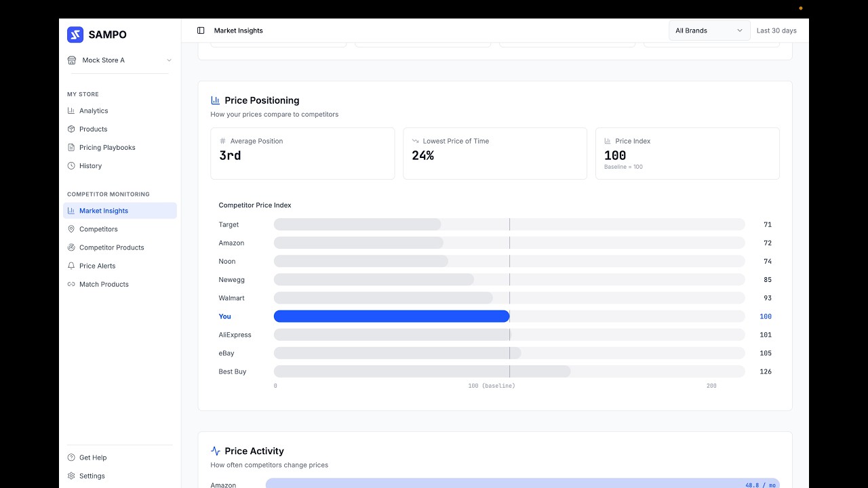Click the Price Activity pulse icon

click(x=216, y=451)
